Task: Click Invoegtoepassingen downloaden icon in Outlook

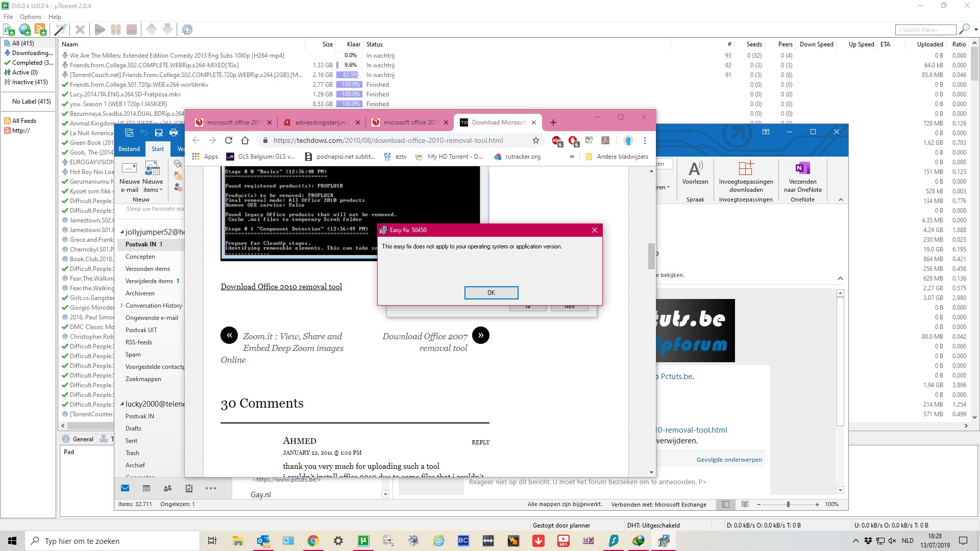Action: [x=746, y=177]
